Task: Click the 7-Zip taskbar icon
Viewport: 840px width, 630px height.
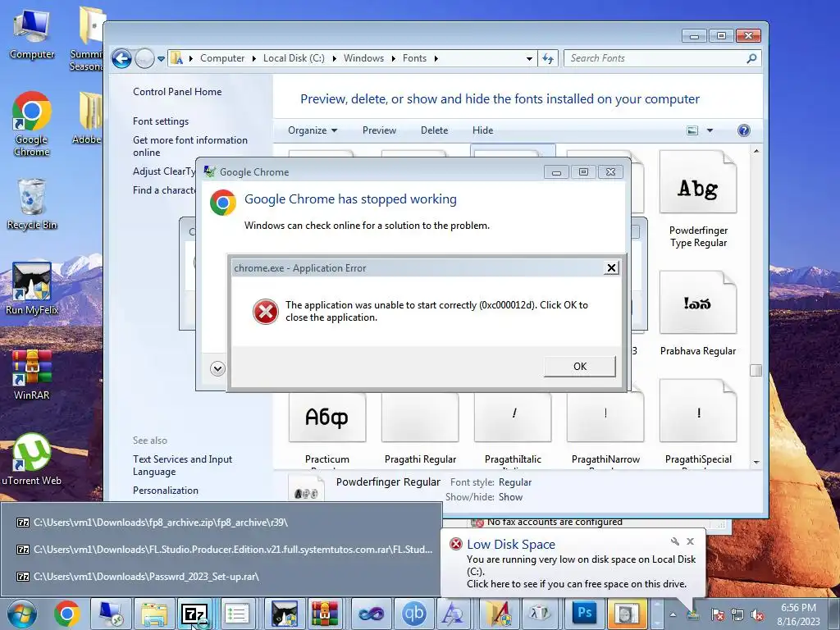Action: (x=194, y=614)
